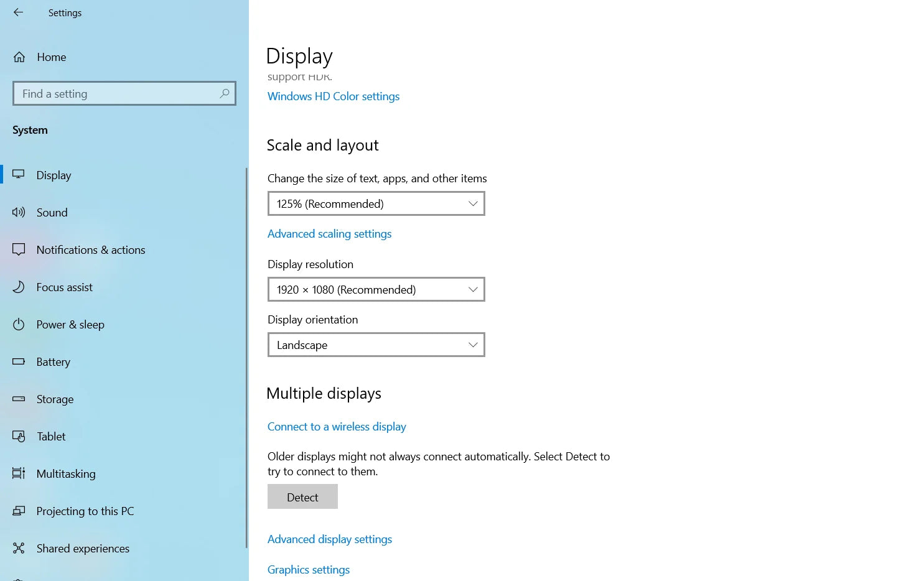This screenshot has height=581, width=924.
Task: Click the 'Display orientation' label
Action: click(313, 320)
